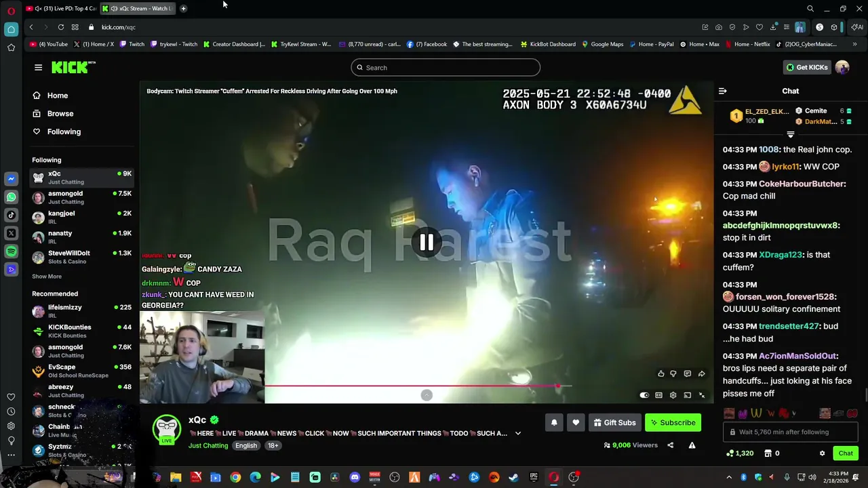Viewport: 868px width, 488px height.
Task: Open player settings gear
Action: pyautogui.click(x=673, y=395)
